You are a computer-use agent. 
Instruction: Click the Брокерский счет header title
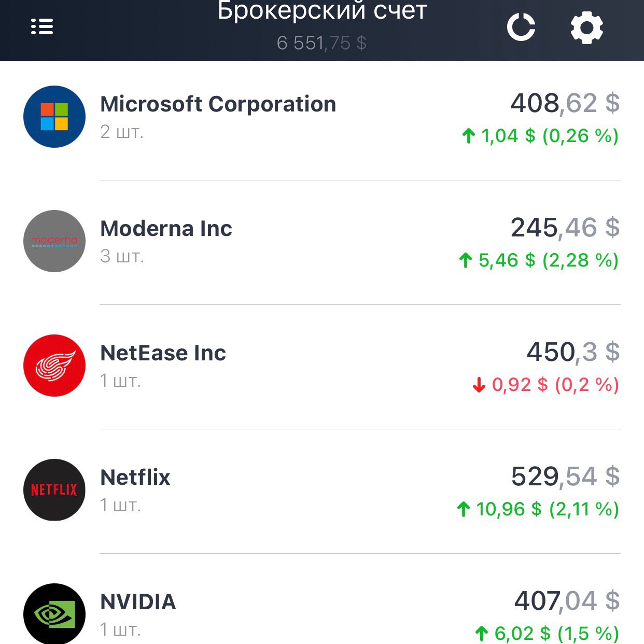coord(321,11)
